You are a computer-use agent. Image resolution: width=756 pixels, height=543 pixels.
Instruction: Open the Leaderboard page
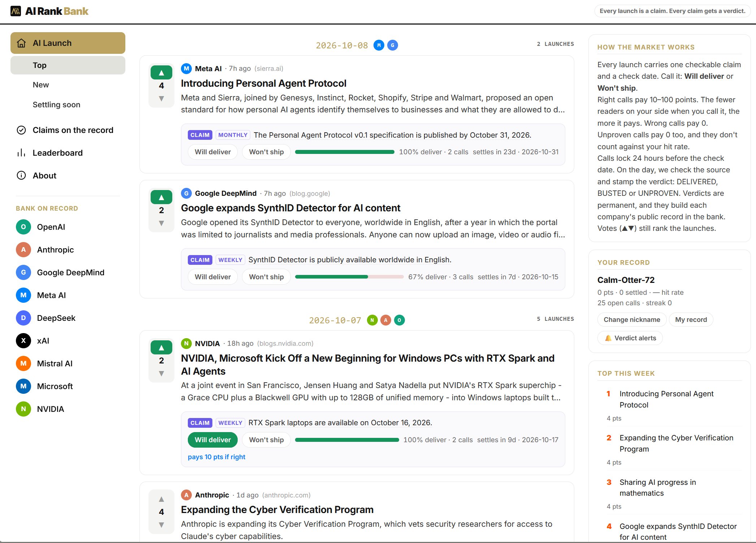[68, 153]
